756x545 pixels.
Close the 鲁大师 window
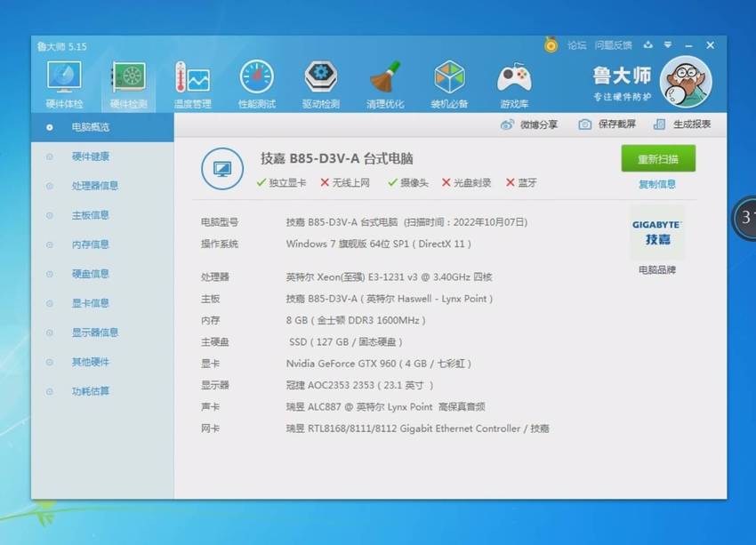tap(711, 45)
